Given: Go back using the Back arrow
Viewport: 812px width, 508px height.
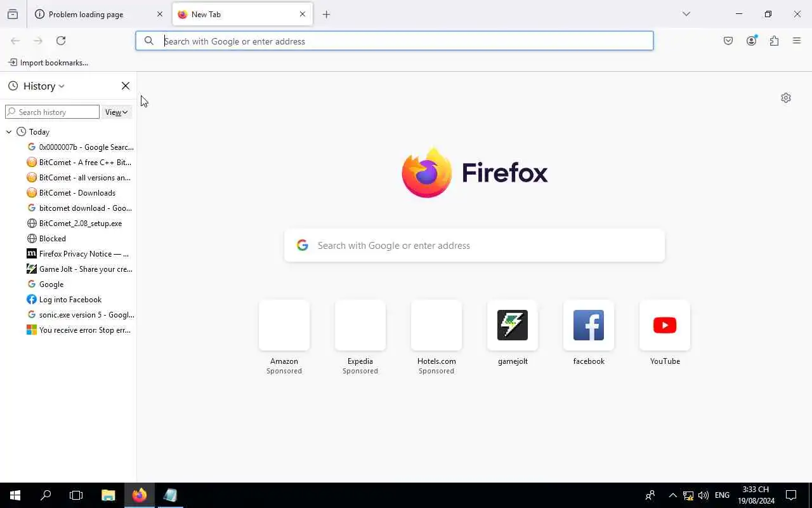Looking at the screenshot, I should coord(15,41).
